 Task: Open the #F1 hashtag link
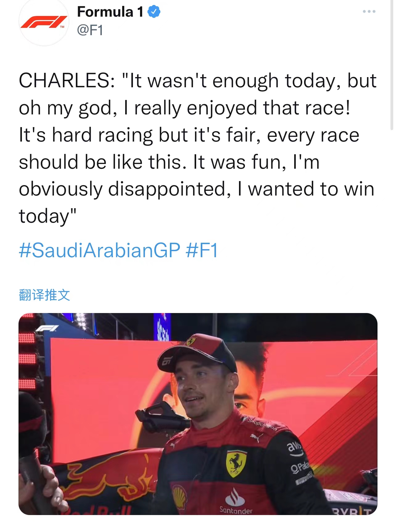click(202, 250)
